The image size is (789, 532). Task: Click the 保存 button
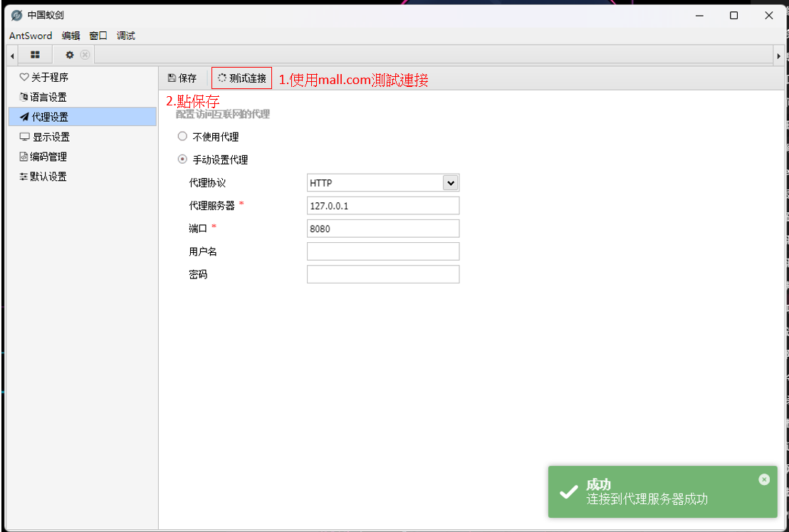(x=182, y=78)
